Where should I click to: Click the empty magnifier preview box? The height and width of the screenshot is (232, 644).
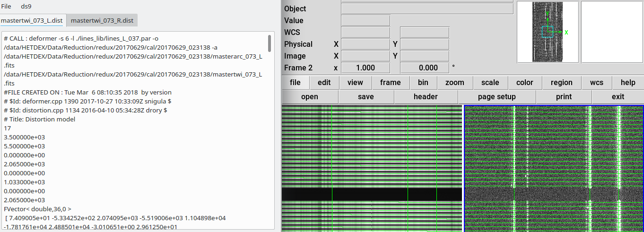coord(612,32)
